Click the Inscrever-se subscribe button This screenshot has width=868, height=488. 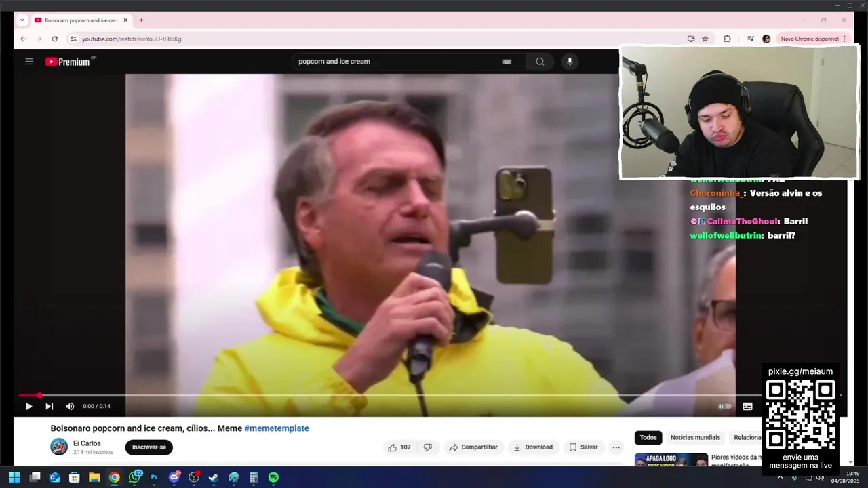click(149, 447)
